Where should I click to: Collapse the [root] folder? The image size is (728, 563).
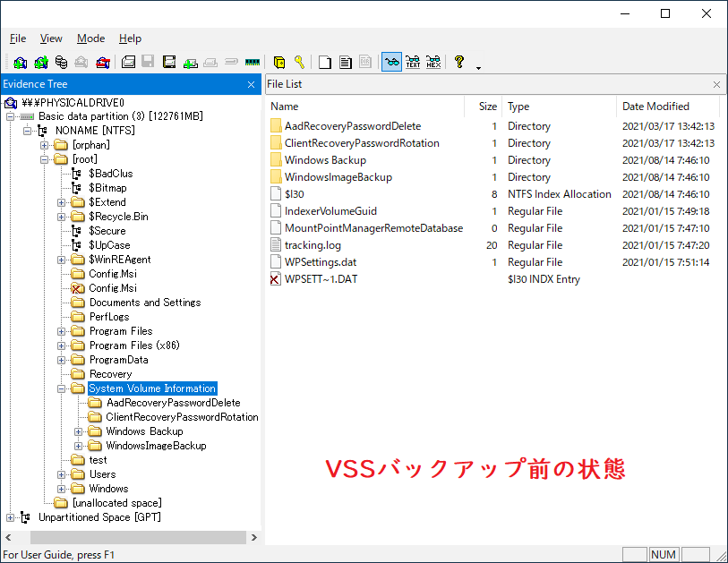pos(44,159)
